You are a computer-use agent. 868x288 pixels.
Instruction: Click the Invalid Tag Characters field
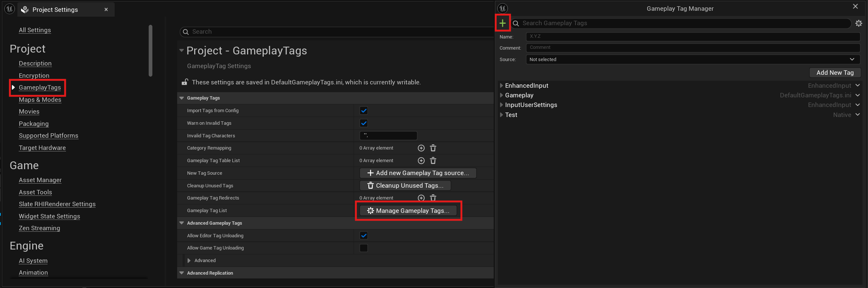click(388, 136)
